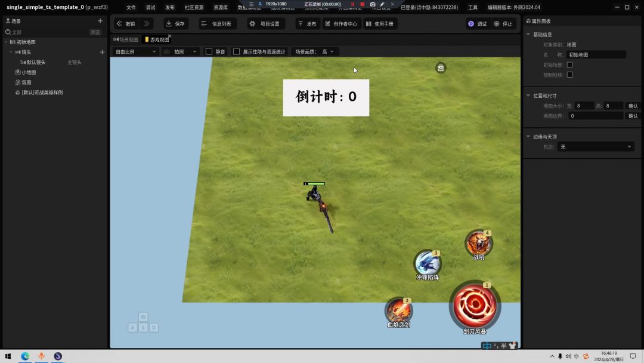Screen dimensions: 644x363
Task: Check the 初始场景 checkbox
Action: [569, 64]
